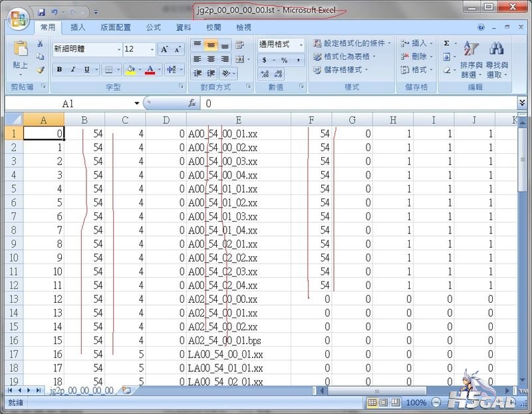Open Find & Select binoculars icon
Viewport: 532px width, 414px height.
tap(495, 49)
